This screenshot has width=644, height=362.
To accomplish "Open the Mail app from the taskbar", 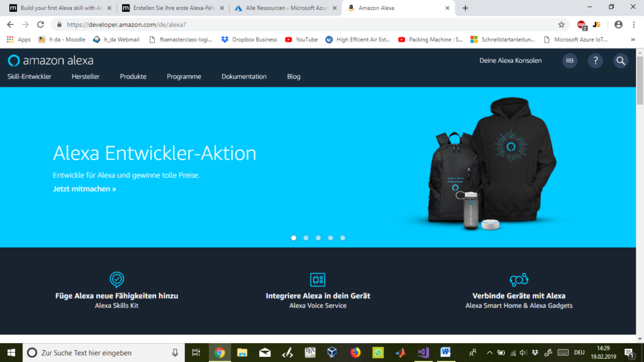I will pos(265,353).
